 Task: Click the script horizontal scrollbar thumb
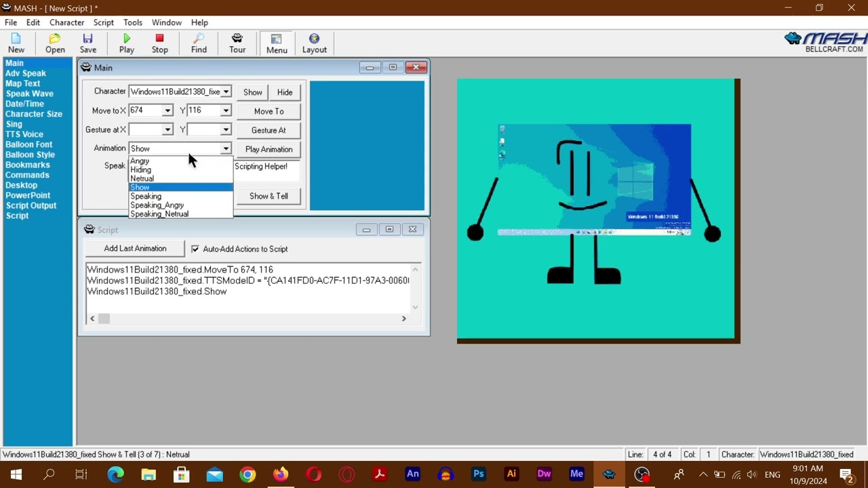104,319
